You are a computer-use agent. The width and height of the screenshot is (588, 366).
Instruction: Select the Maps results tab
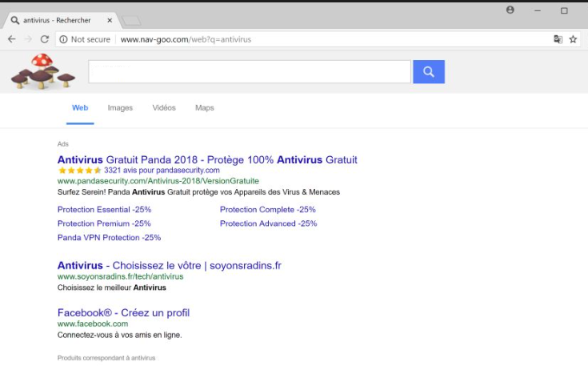(x=204, y=108)
